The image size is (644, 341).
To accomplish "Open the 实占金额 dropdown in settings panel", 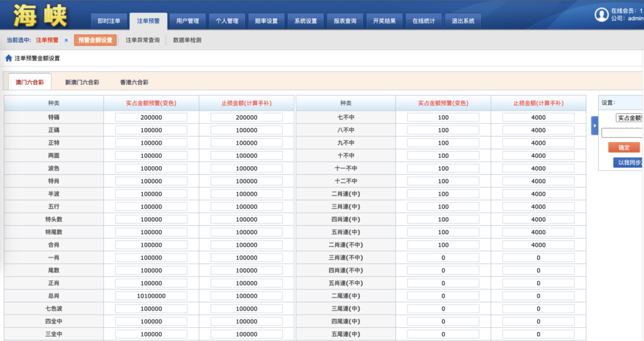I will pos(629,118).
